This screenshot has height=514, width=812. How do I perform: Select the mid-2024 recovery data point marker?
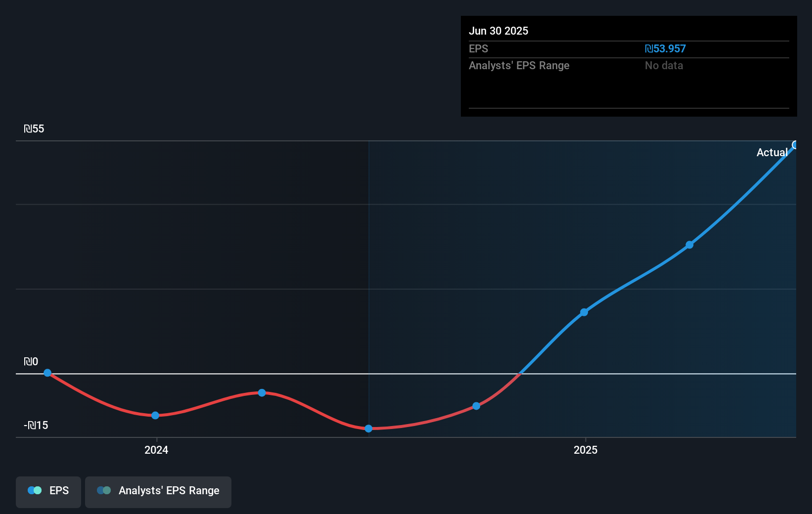click(262, 392)
